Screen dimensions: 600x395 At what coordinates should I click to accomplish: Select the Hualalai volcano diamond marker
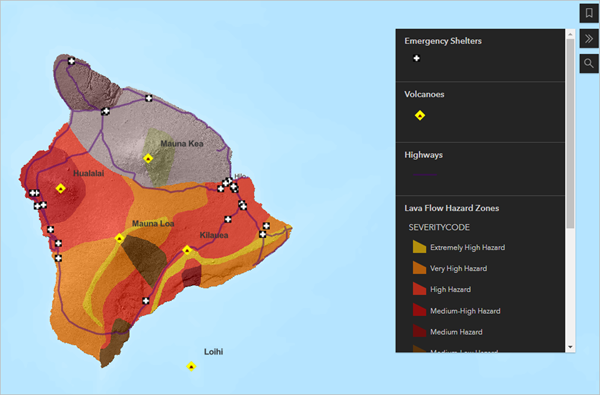pyautogui.click(x=60, y=188)
